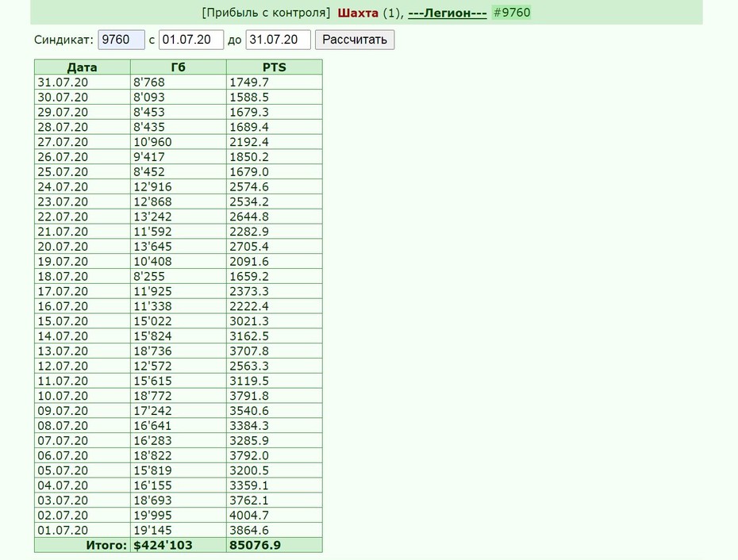Click the Дата column header
This screenshot has height=560, width=738.
[x=83, y=67]
